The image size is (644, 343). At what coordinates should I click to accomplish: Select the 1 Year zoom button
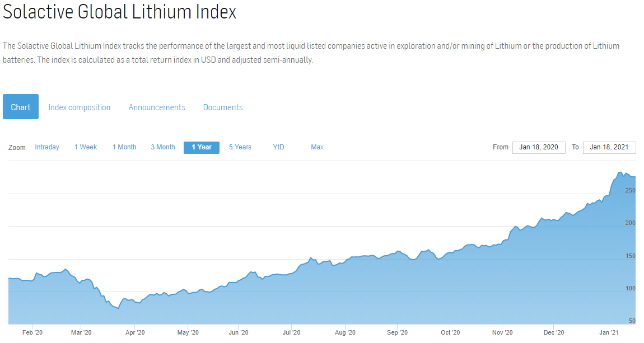tap(201, 147)
